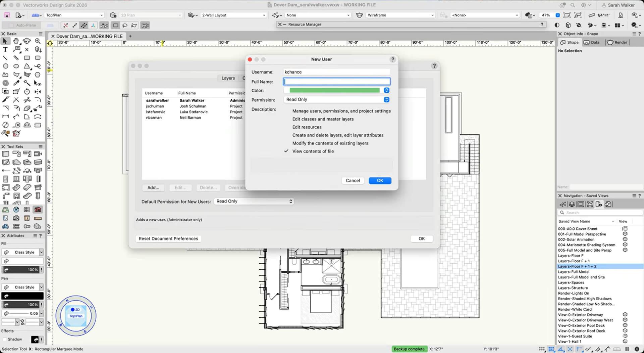Open the Top/Plan view dropdown
This screenshot has width=644, height=353.
[74, 15]
